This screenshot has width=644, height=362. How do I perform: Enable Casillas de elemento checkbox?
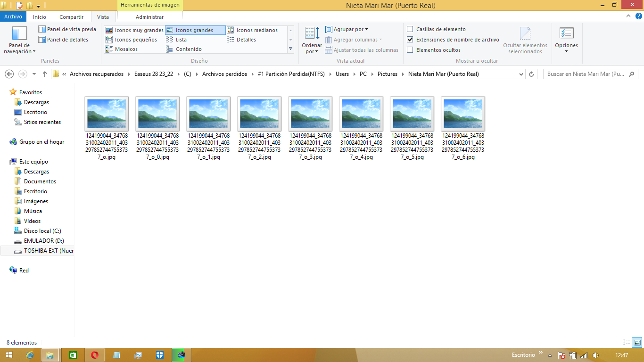coord(410,29)
